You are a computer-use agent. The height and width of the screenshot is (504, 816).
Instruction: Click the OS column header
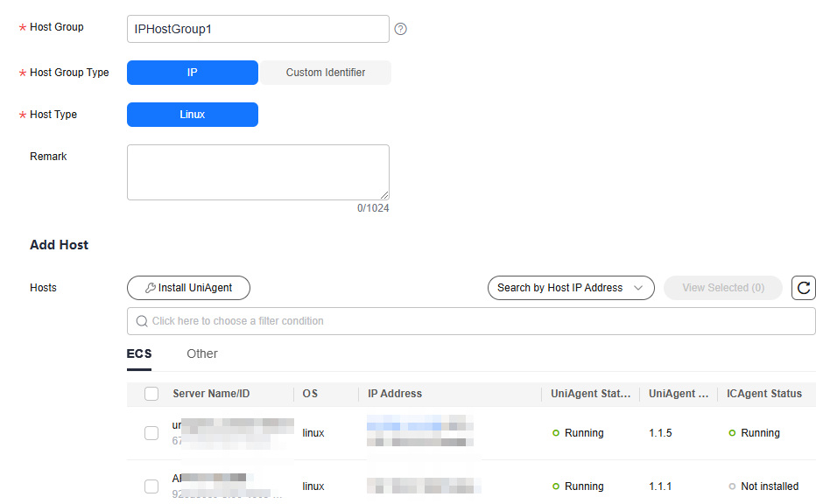[x=310, y=394]
